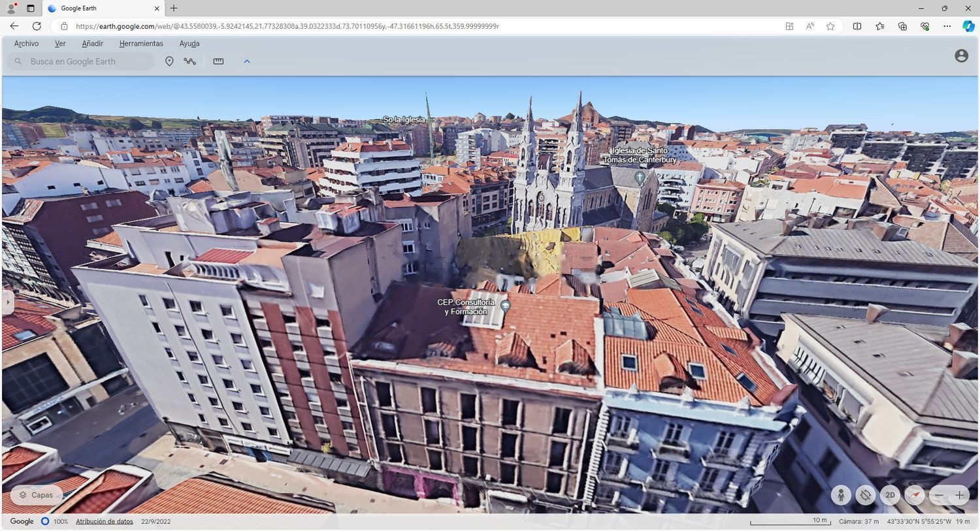Add page to browser favorites star

pos(830,26)
